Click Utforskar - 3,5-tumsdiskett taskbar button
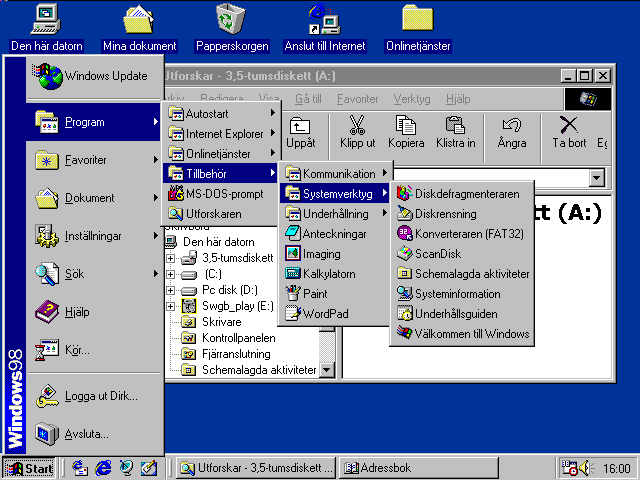 (256, 468)
